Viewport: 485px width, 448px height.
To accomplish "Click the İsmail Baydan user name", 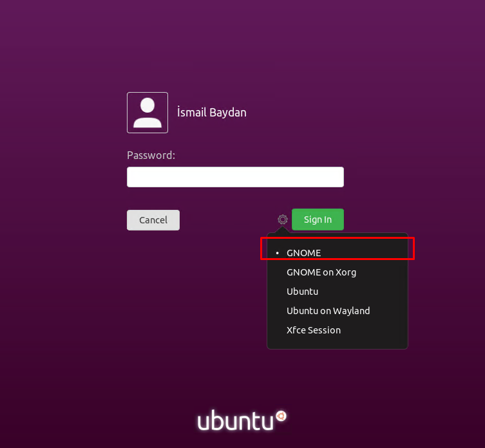I will tap(212, 112).
